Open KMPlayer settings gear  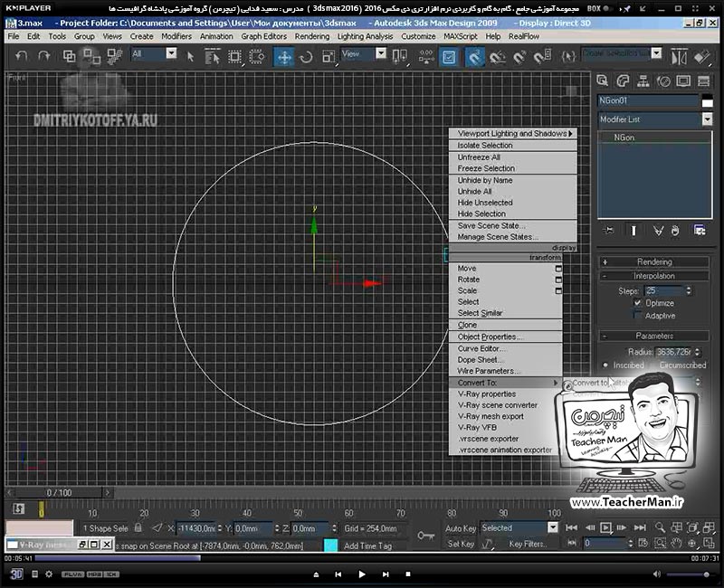[49, 574]
